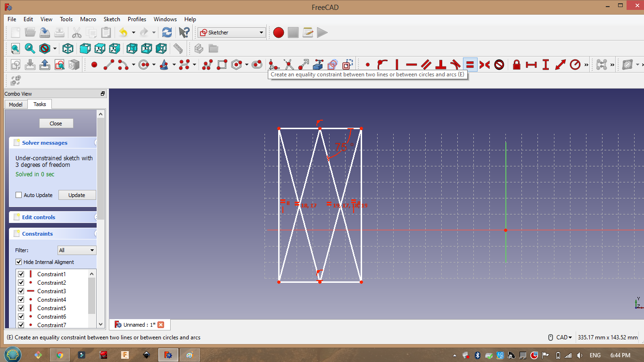Uncheck the Constraint3 checkbox
The image size is (644, 362).
tap(21, 291)
